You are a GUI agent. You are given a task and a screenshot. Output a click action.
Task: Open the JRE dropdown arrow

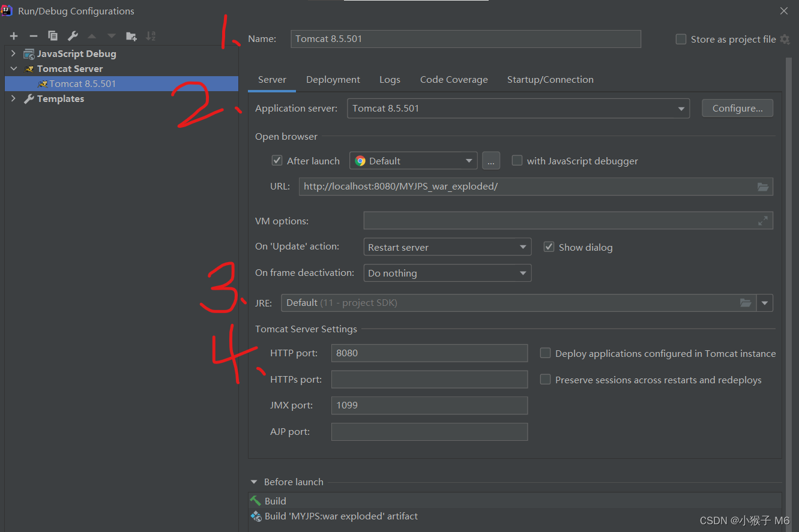point(765,303)
